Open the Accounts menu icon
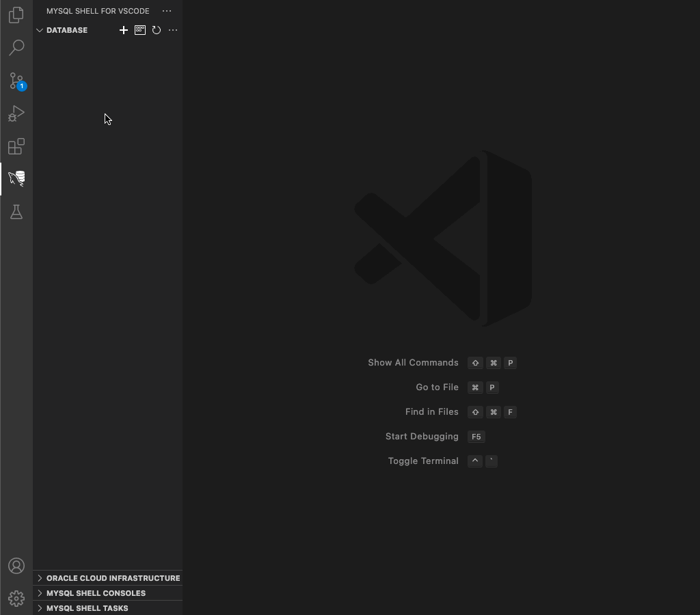The height and width of the screenshot is (615, 700). pyautogui.click(x=16, y=566)
